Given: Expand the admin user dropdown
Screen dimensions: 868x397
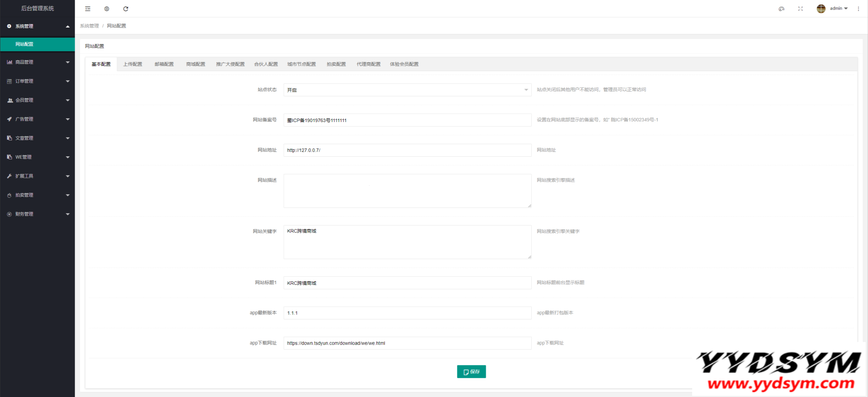Looking at the screenshot, I should pos(839,9).
